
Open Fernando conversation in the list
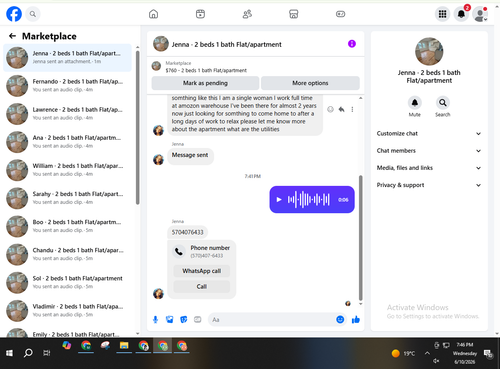67,85
